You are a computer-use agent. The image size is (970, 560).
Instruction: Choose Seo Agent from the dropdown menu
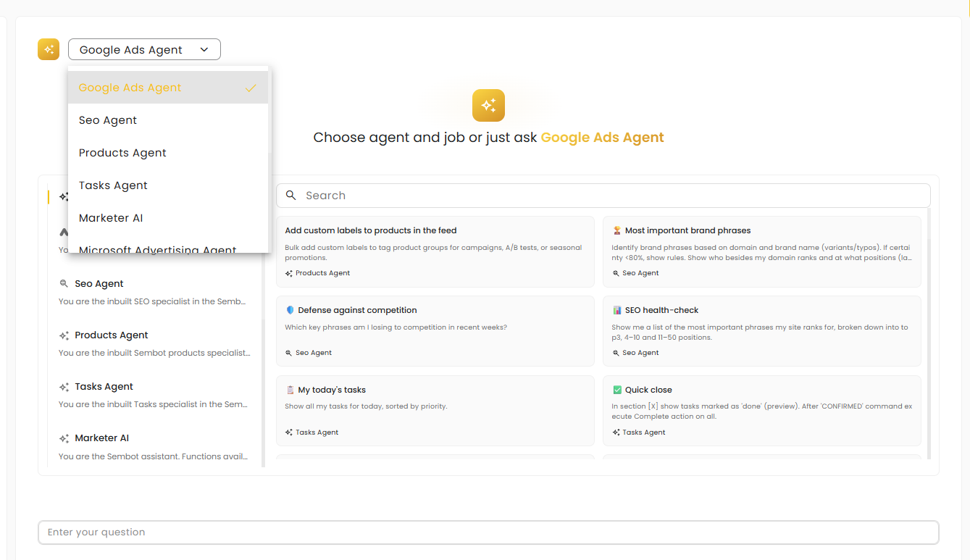click(x=168, y=120)
